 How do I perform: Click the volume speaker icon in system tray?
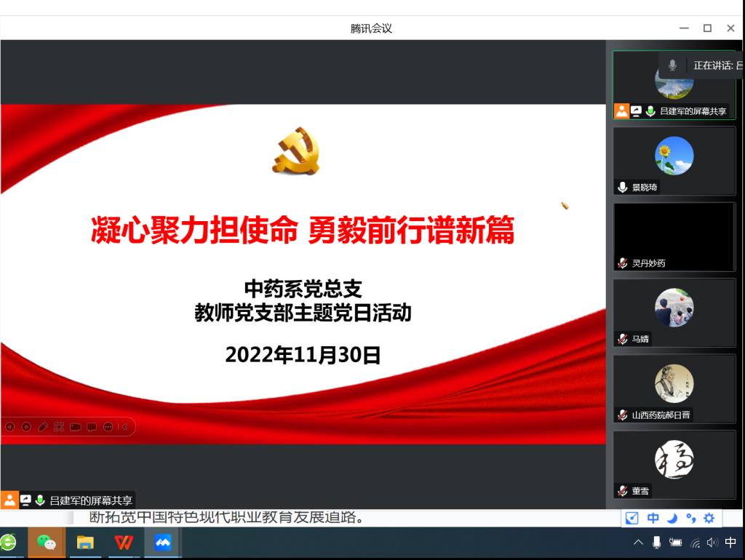[x=712, y=543]
